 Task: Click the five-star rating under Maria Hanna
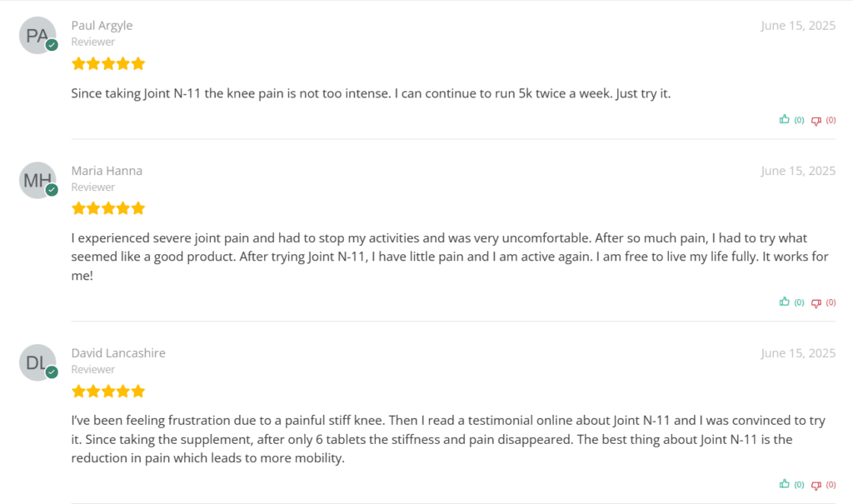click(108, 208)
